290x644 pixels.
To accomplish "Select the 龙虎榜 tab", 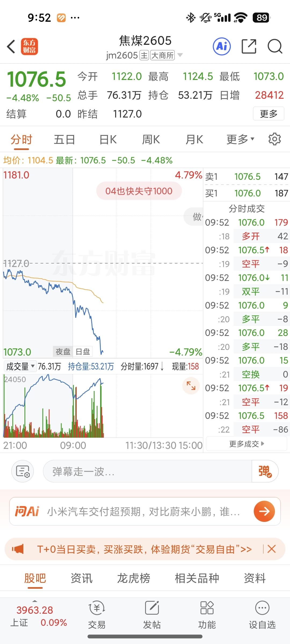I will (x=133, y=578).
